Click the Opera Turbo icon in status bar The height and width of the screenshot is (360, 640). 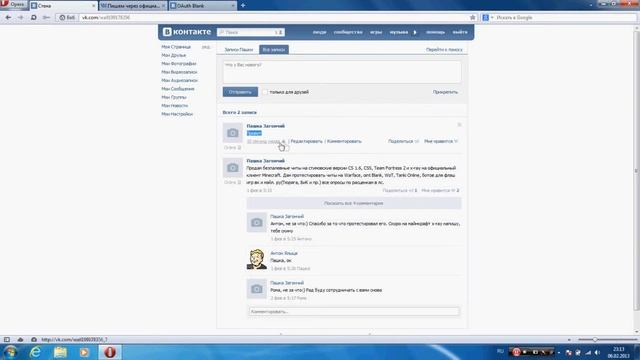click(x=34, y=340)
